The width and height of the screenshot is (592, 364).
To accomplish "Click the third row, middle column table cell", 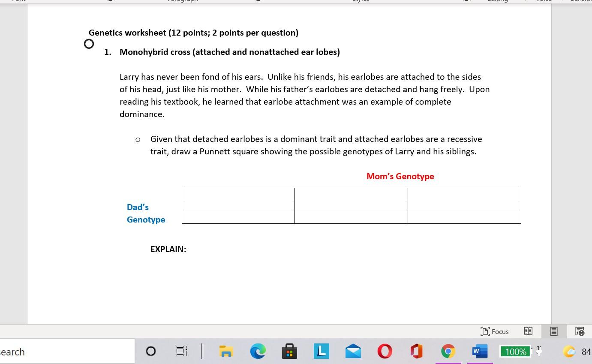I will pos(351,218).
